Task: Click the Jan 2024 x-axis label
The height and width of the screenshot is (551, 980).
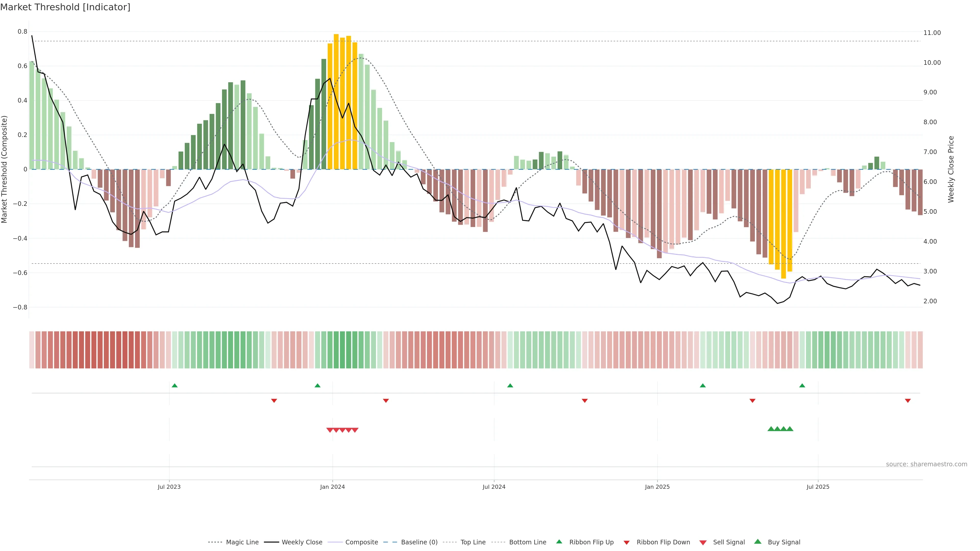Action: tap(332, 487)
